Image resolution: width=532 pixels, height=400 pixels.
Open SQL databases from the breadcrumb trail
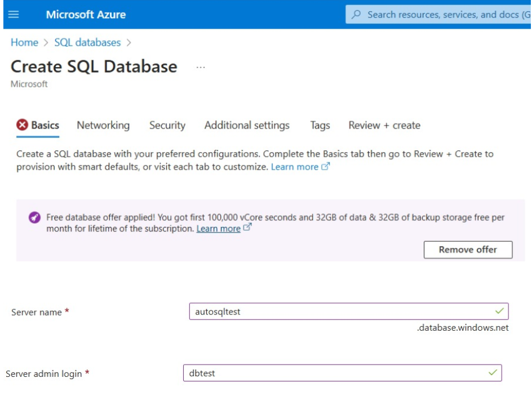pos(88,42)
